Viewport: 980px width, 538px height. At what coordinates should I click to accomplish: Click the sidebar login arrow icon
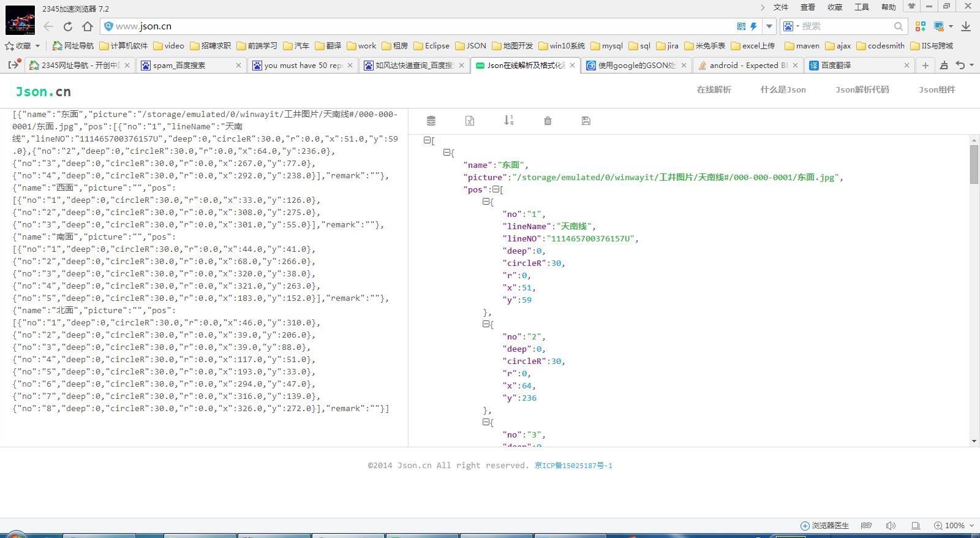pos(14,64)
